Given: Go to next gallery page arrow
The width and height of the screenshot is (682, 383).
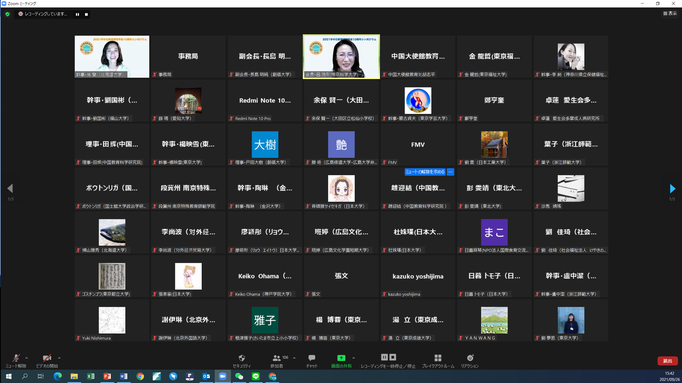Looking at the screenshot, I should tap(672, 188).
